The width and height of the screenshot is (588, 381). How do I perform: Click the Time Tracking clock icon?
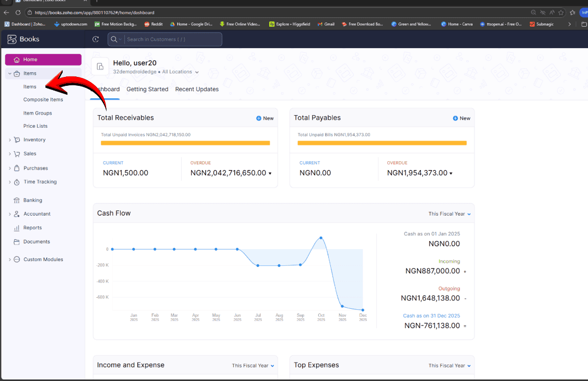(x=17, y=182)
